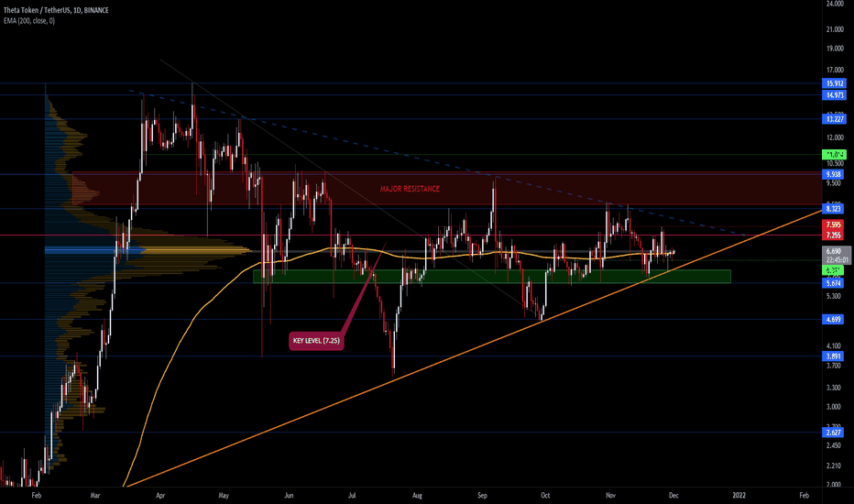The image size is (854, 504).
Task: Select the green support zone rectangle
Action: coord(492,276)
